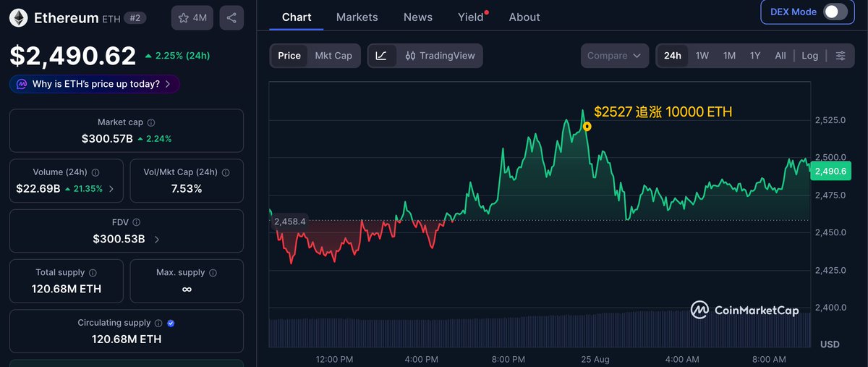This screenshot has width=868, height=367.
Task: Click Vol/Mkt Cap (24h) info icon
Action: click(226, 173)
